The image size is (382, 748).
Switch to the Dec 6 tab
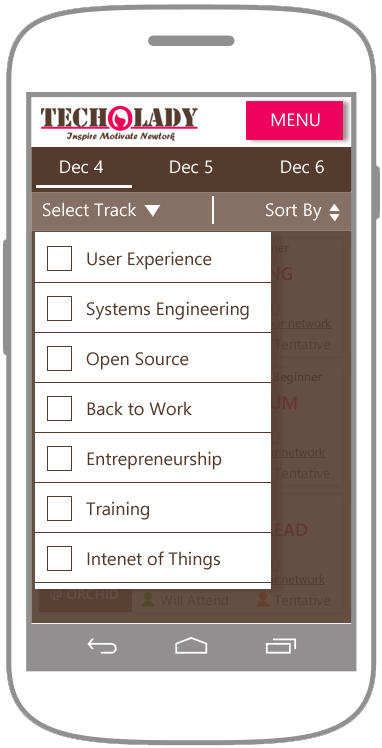302,167
